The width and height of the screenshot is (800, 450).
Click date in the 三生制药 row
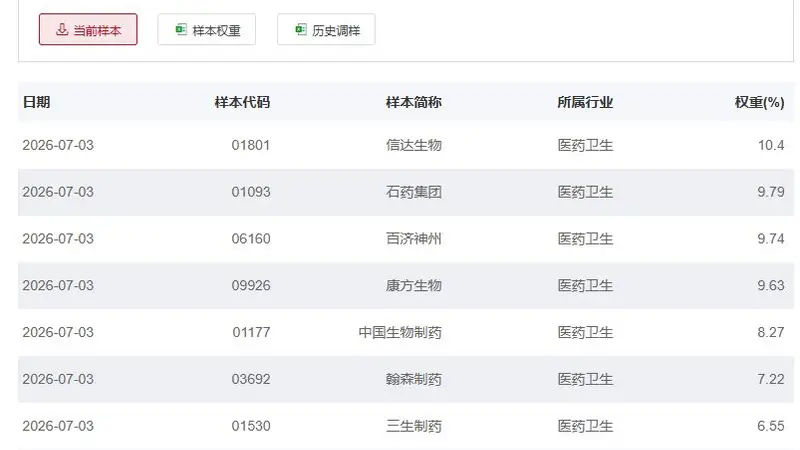58,426
